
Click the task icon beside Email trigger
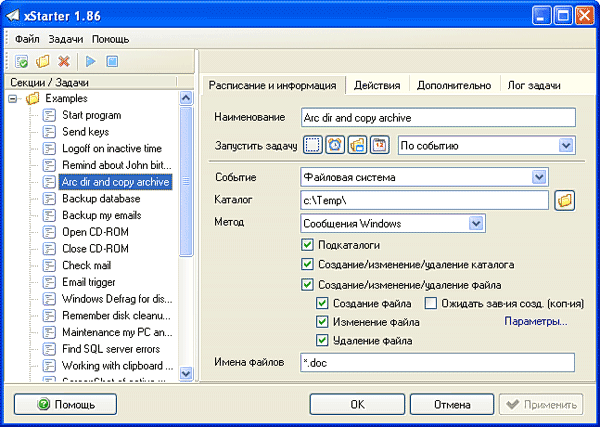(49, 282)
